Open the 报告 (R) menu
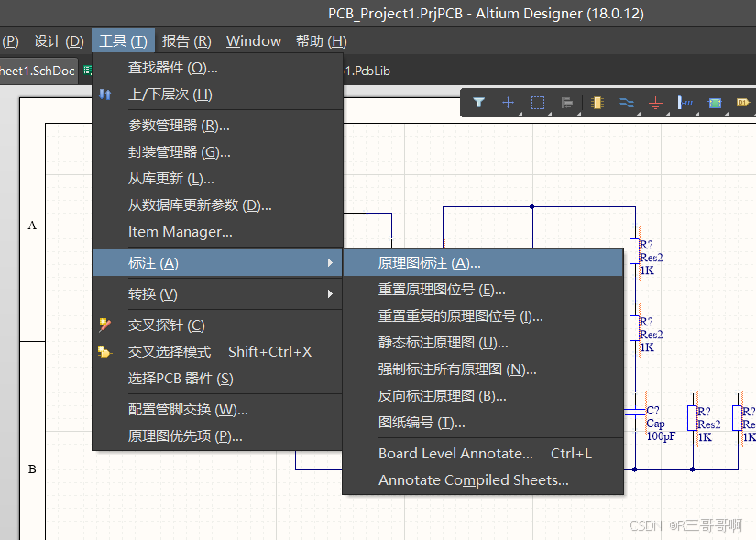The height and width of the screenshot is (540, 756). (x=187, y=41)
